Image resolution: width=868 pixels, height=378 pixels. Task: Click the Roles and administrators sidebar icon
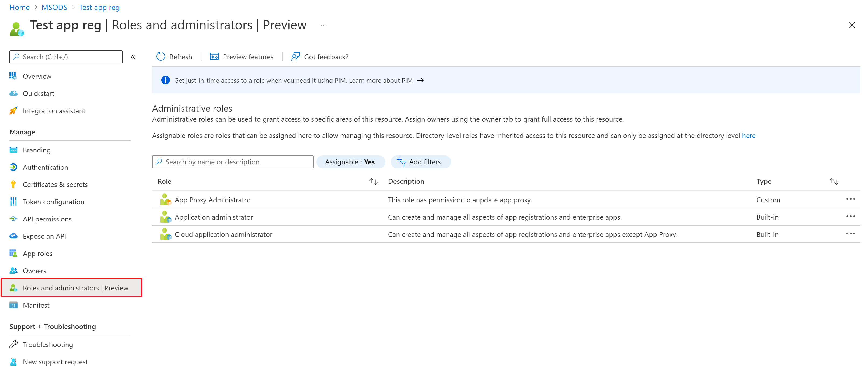point(13,288)
